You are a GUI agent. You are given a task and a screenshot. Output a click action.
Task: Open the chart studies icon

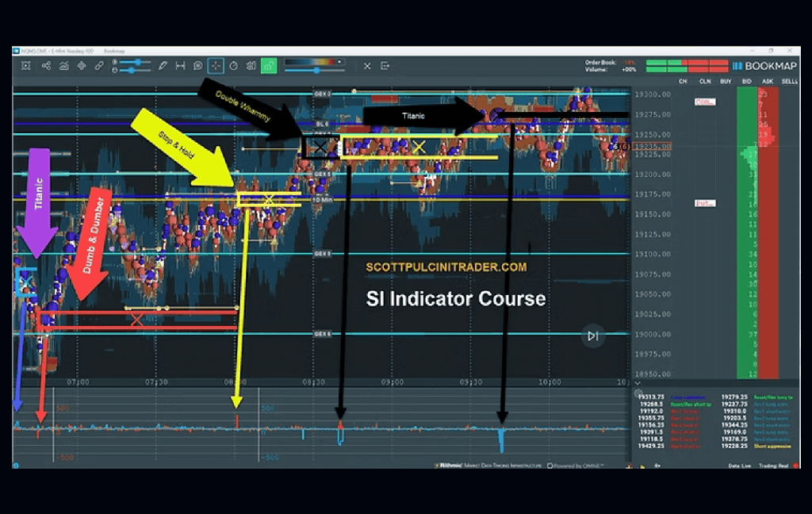[x=63, y=66]
